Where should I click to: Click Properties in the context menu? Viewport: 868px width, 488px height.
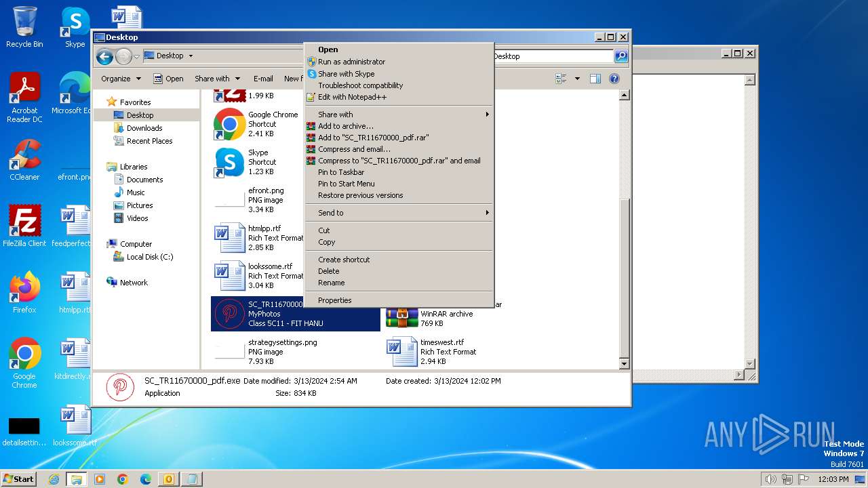pos(399,300)
